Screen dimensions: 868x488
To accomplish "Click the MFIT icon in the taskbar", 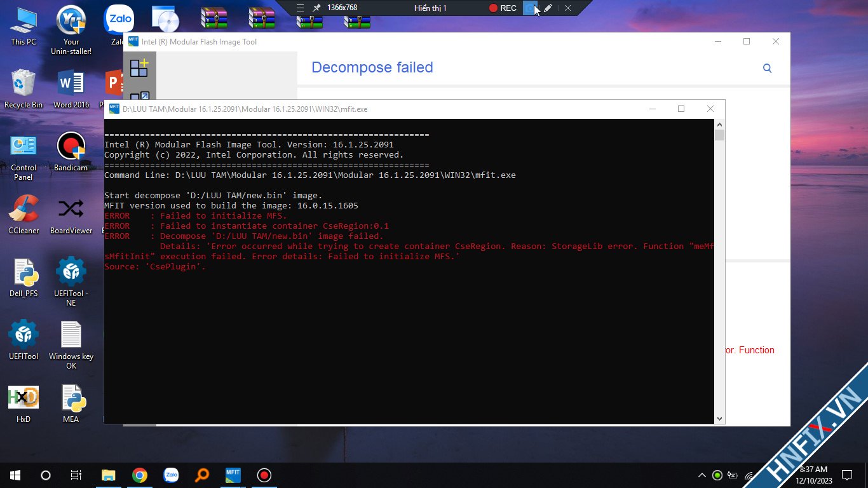I will [x=233, y=475].
